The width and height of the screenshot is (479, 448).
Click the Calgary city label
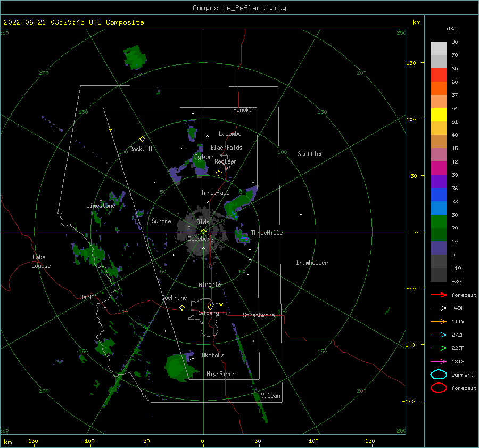[208, 313]
